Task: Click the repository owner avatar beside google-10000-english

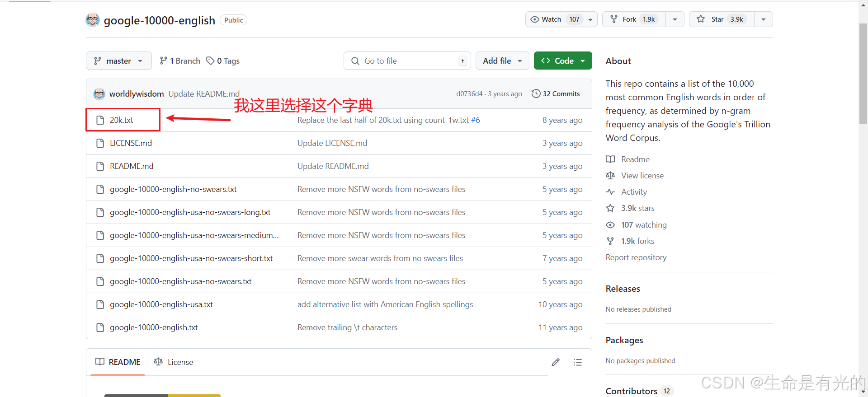Action: 93,20
